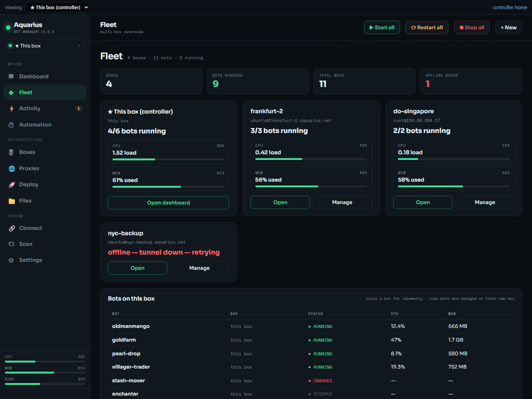The height and width of the screenshot is (399, 532).
Task: Click the controller card CPU load bar
Action: 168,159
